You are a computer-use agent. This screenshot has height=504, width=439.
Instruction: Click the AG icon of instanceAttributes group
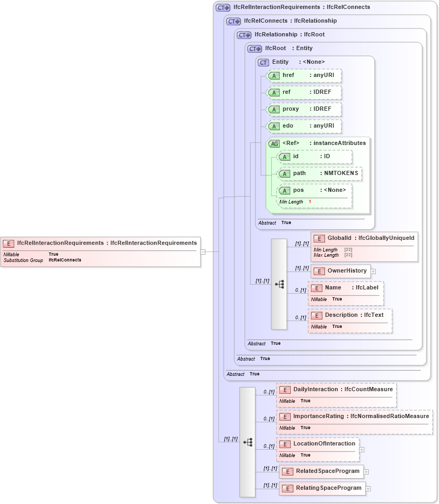tap(274, 143)
